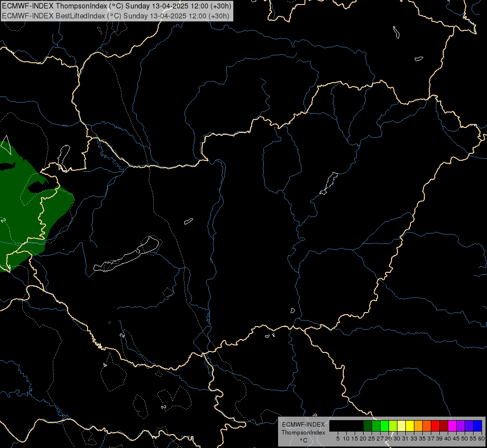Click the legend tick value 60
Image resolution: width=487 pixels, height=448 pixels.
coord(482,439)
